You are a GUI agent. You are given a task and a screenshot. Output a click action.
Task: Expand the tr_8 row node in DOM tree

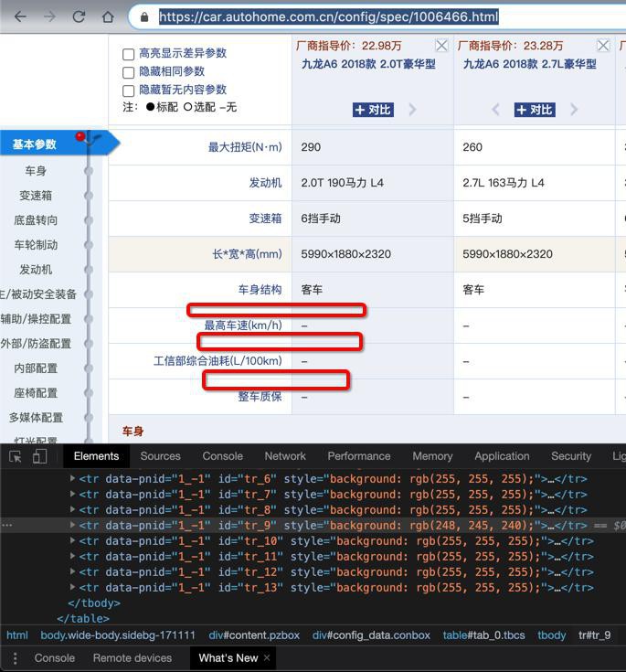pyautogui.click(x=72, y=509)
